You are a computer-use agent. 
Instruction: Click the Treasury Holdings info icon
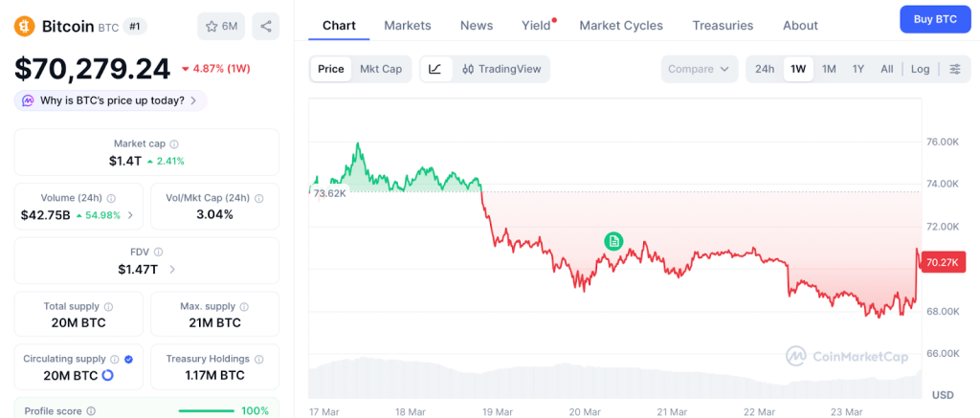pos(257,359)
